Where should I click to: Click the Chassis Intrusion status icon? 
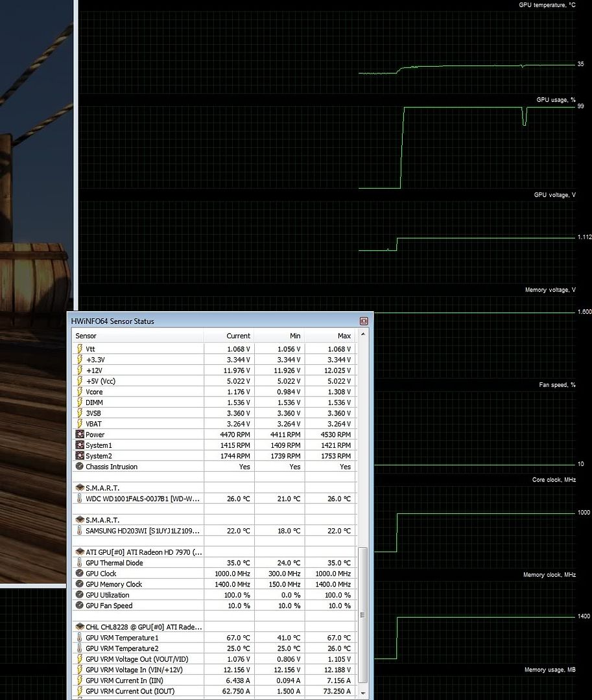pyautogui.click(x=80, y=467)
